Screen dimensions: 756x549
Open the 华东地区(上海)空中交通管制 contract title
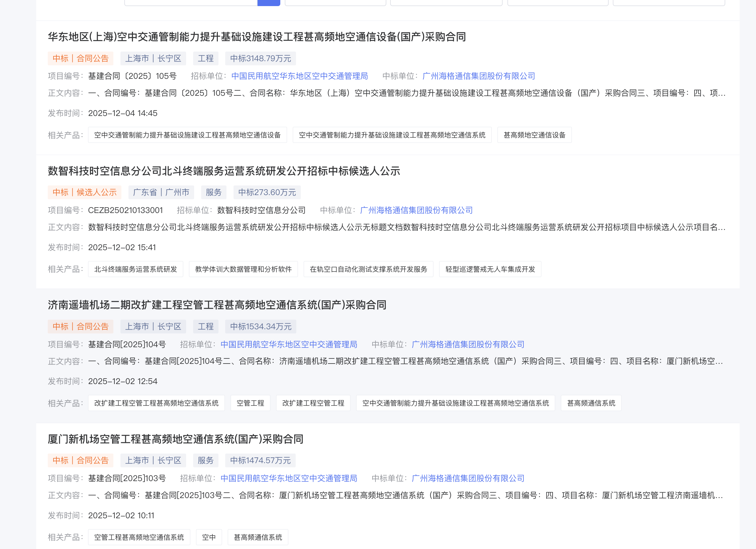click(257, 37)
